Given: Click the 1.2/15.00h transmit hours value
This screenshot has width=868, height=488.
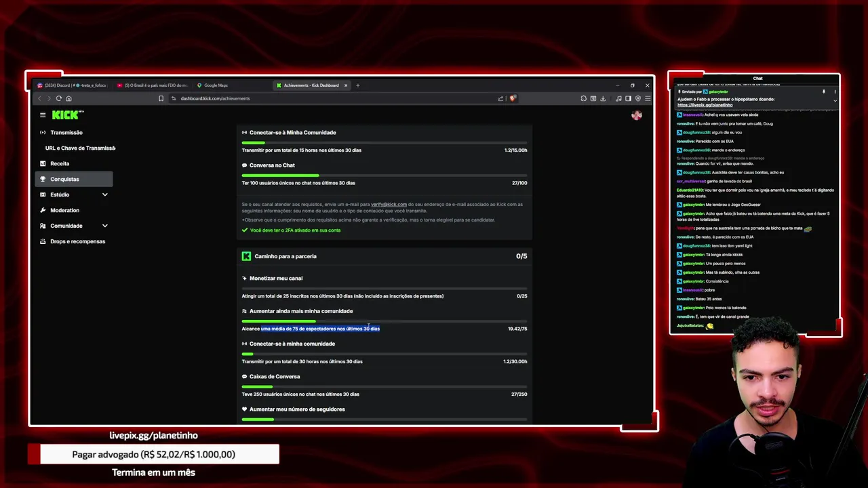Looking at the screenshot, I should coord(515,150).
